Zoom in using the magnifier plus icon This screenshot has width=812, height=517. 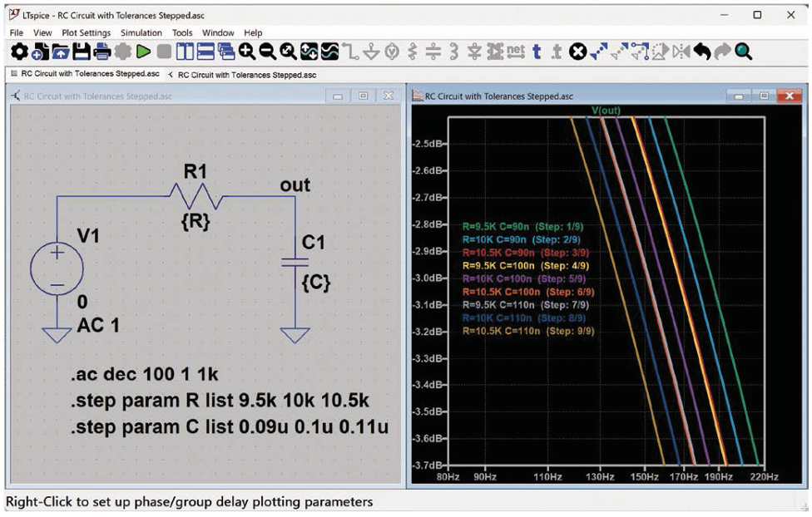pos(247,52)
